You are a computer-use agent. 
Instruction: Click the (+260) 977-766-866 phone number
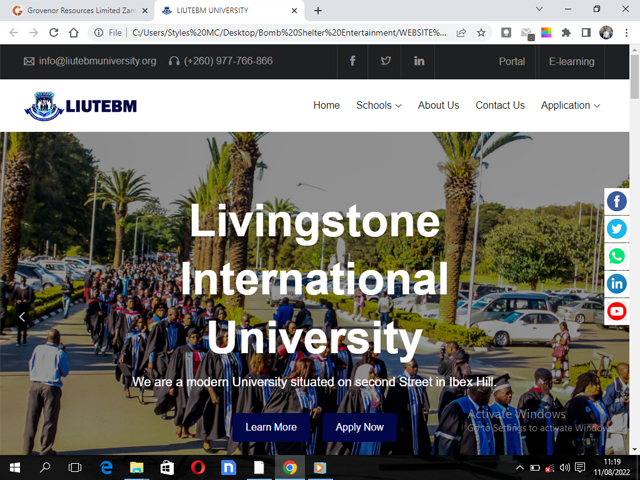coord(228,61)
